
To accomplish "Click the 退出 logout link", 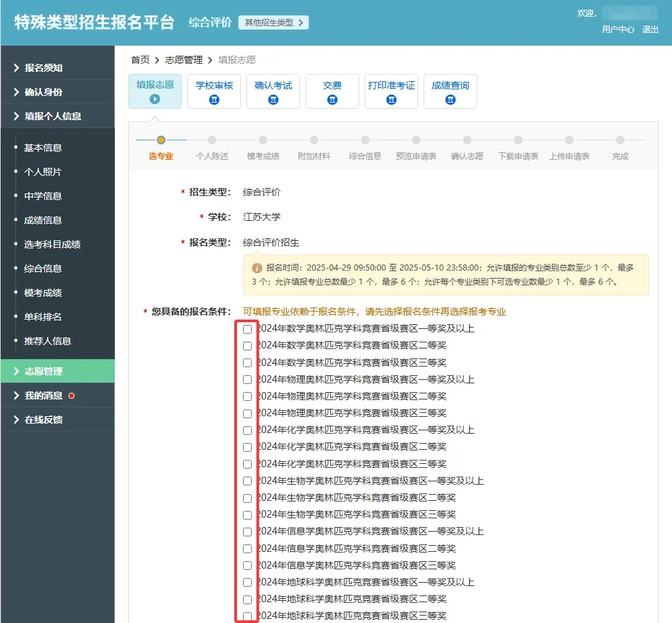I will coord(650,30).
